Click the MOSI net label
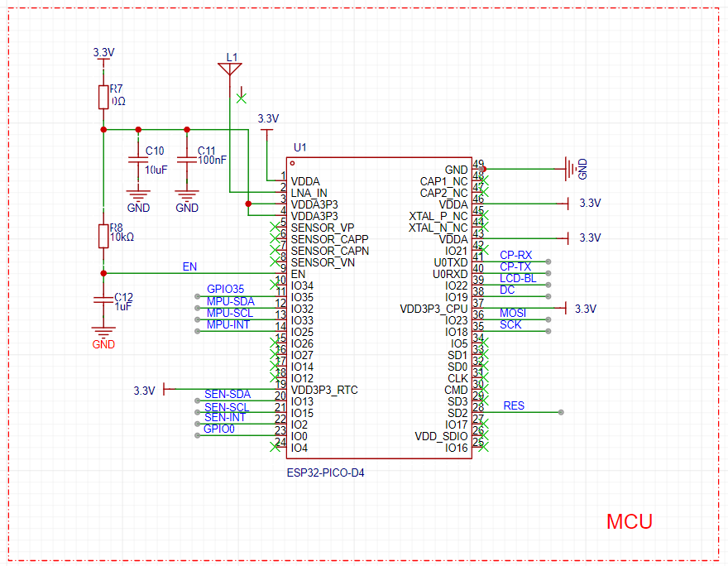This screenshot has height=566, width=728. [x=513, y=313]
